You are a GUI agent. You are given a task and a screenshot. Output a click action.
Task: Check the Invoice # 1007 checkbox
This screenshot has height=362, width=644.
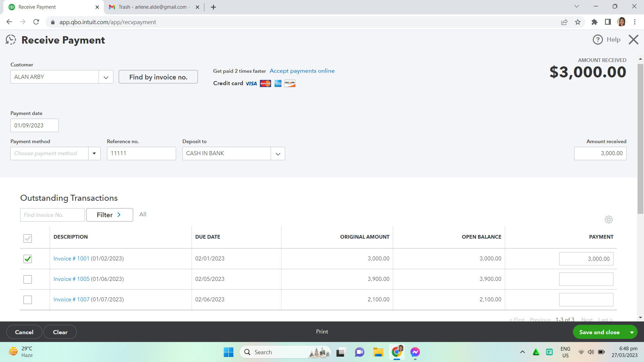click(x=28, y=300)
